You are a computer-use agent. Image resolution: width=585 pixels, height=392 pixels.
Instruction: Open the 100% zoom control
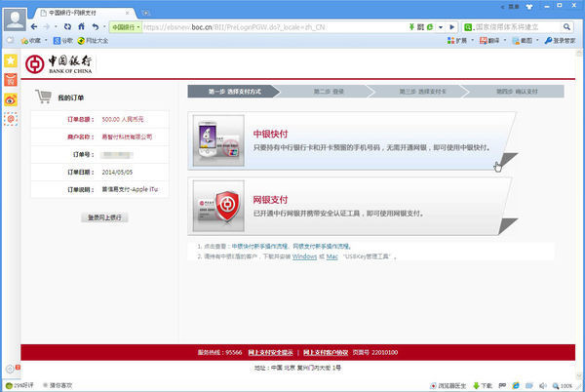click(563, 385)
